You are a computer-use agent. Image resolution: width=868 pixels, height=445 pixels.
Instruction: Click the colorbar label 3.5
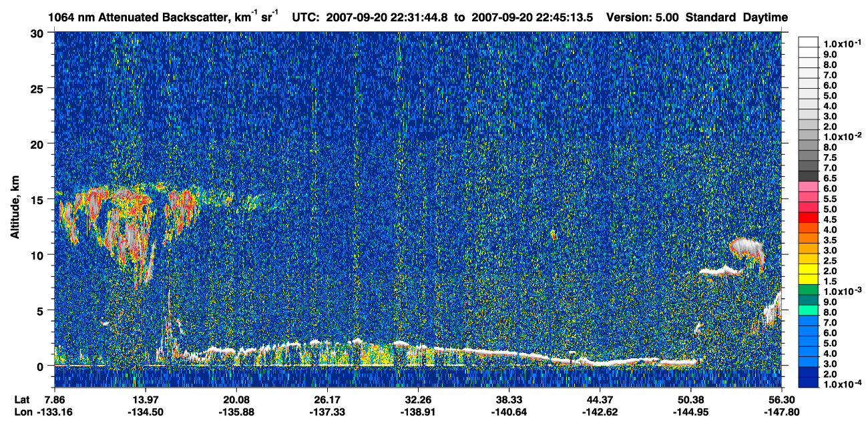click(x=830, y=240)
